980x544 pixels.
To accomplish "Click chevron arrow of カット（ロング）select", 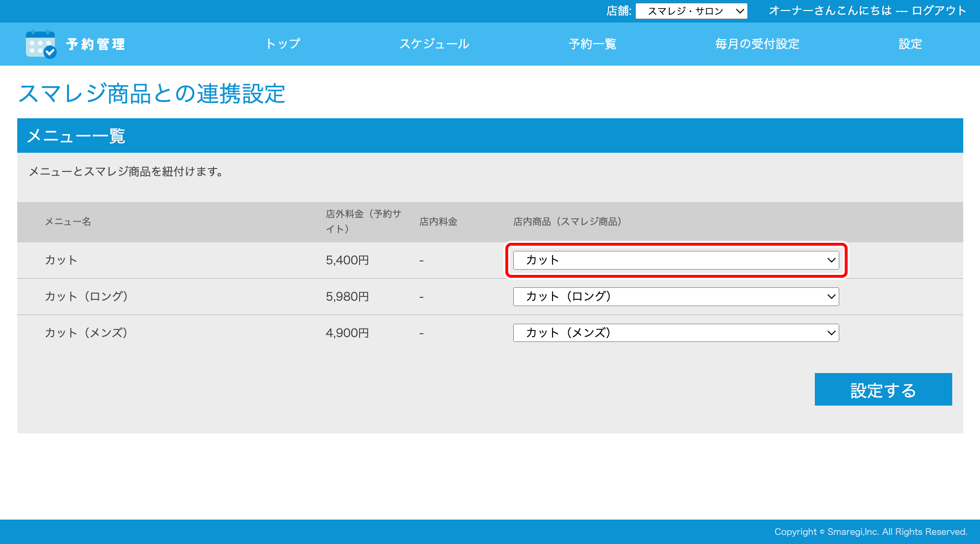I will pos(831,296).
